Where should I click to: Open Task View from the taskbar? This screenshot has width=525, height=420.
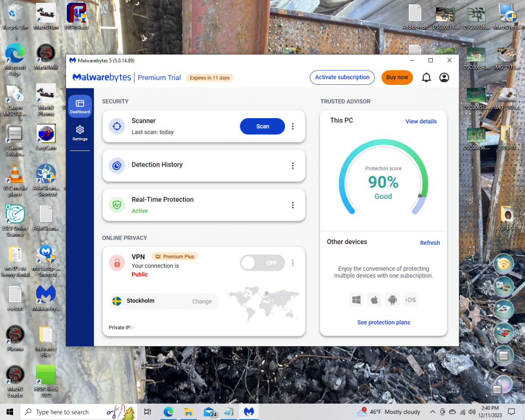tap(147, 412)
